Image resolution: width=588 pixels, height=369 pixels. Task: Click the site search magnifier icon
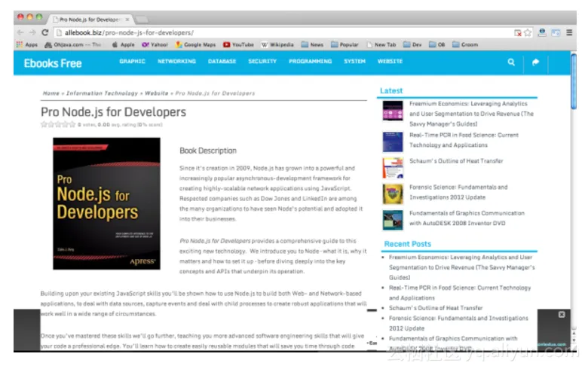511,63
